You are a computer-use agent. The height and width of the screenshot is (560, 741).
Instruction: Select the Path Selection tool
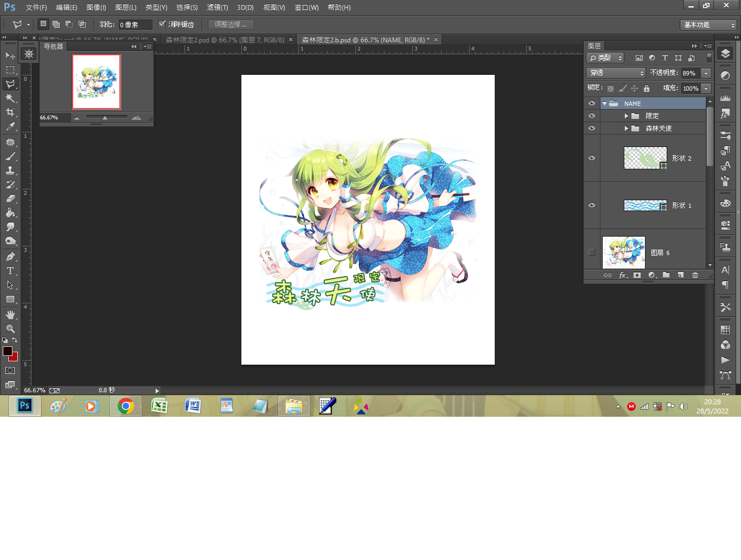[x=10, y=285]
